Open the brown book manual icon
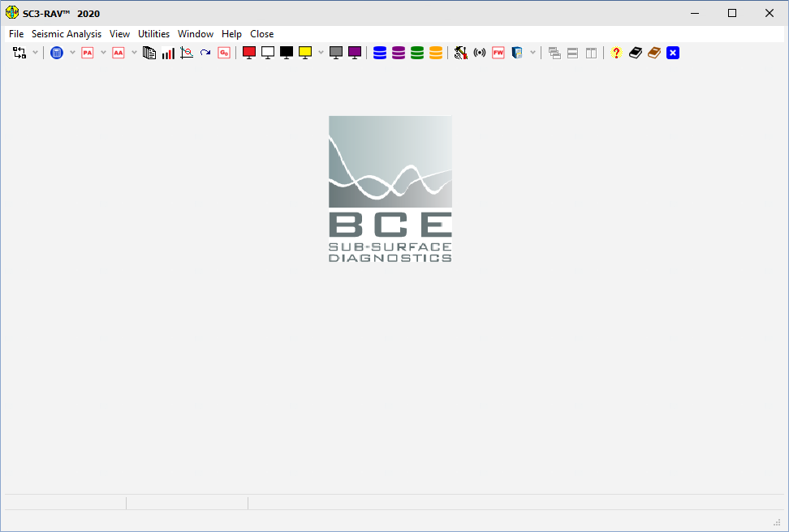The image size is (789, 532). click(x=654, y=53)
